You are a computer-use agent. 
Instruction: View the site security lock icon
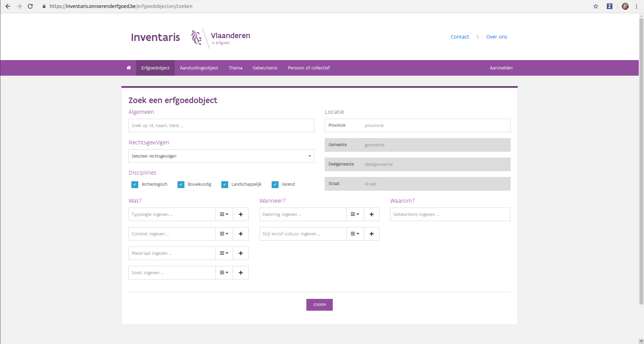coord(44,6)
